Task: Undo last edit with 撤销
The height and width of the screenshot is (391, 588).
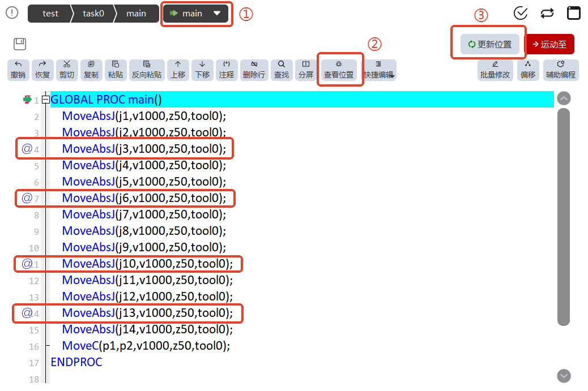Action: coord(18,70)
